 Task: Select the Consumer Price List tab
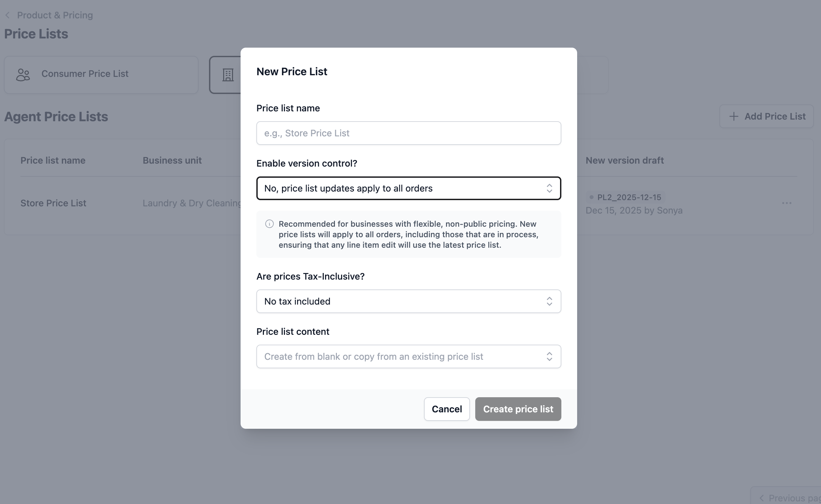click(101, 75)
